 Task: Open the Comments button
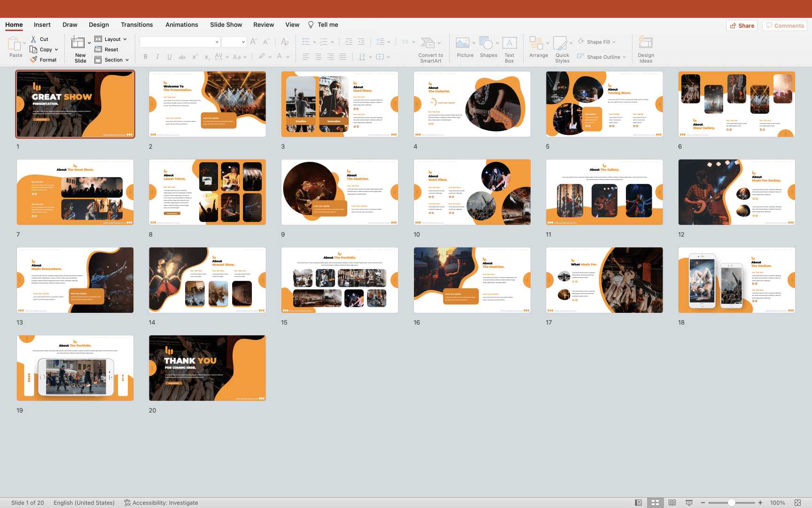pyautogui.click(x=785, y=26)
